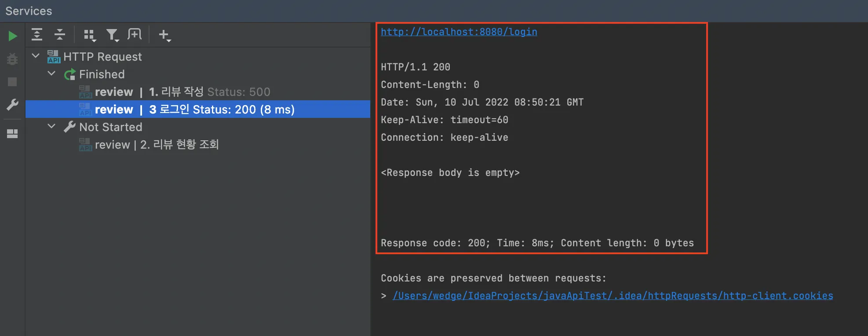Screen dimensions: 868x336
Task: Collapse the Not Started group
Action: (x=51, y=126)
